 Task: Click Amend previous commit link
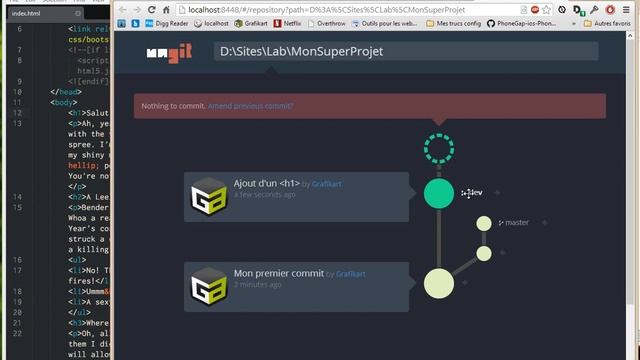pyautogui.click(x=250, y=106)
